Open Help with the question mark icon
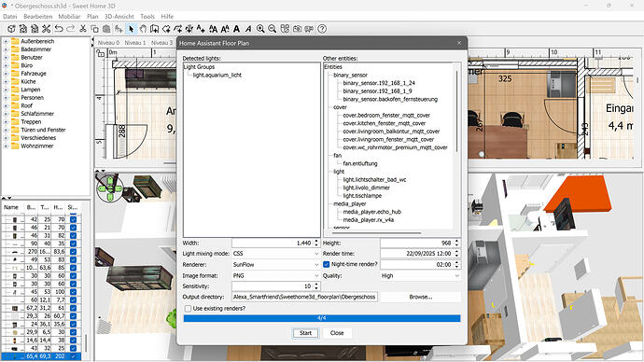Screen dimensions: 644x362 (x=322, y=29)
